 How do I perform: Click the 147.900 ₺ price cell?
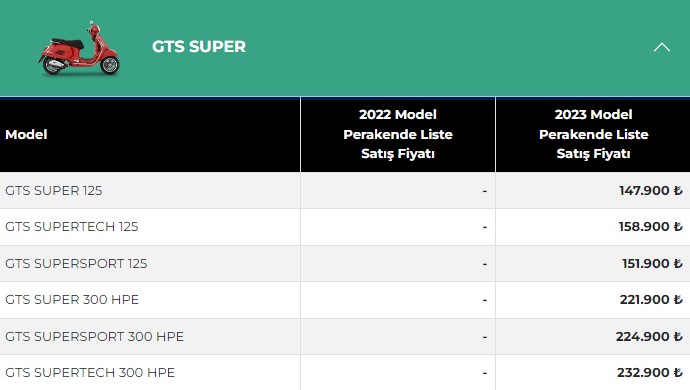[x=593, y=191]
